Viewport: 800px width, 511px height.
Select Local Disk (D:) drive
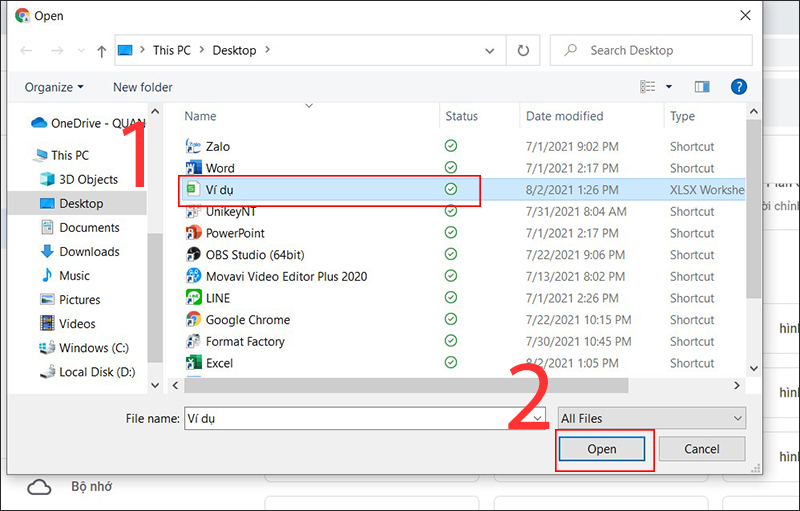tap(97, 372)
